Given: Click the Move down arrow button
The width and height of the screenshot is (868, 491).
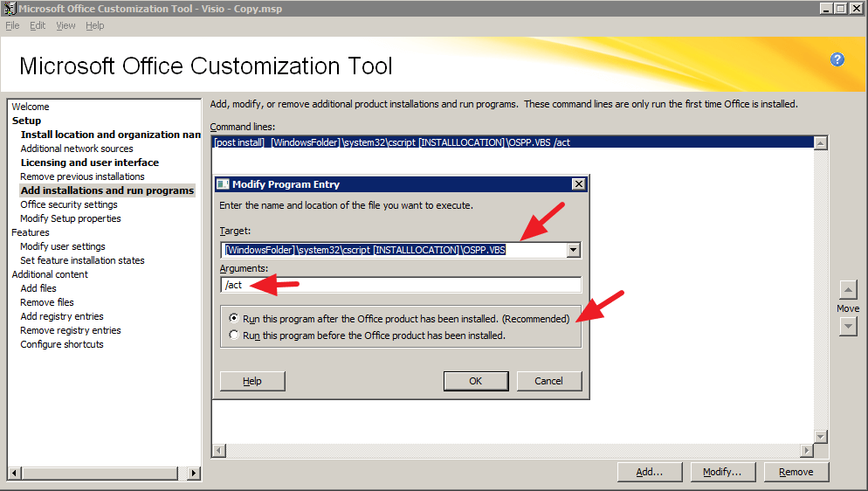Looking at the screenshot, I should point(848,327).
